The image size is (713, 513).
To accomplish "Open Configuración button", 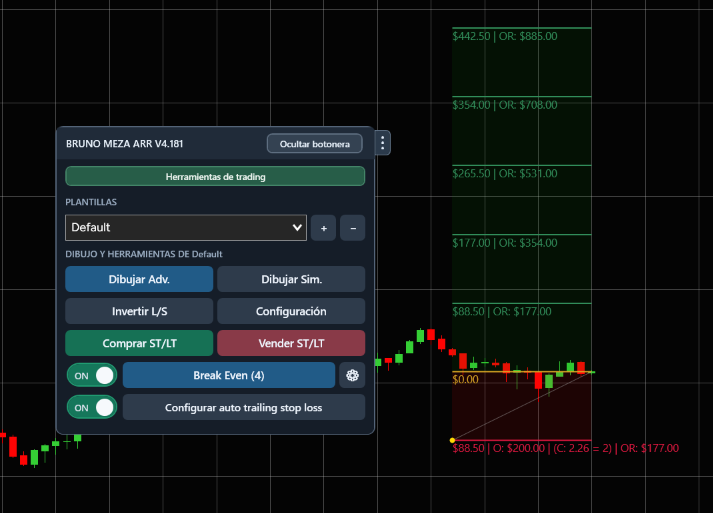I will tap(291, 311).
